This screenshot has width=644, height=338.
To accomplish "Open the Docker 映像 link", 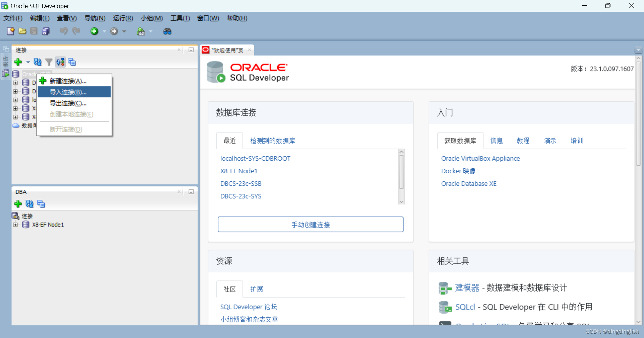I will point(458,171).
